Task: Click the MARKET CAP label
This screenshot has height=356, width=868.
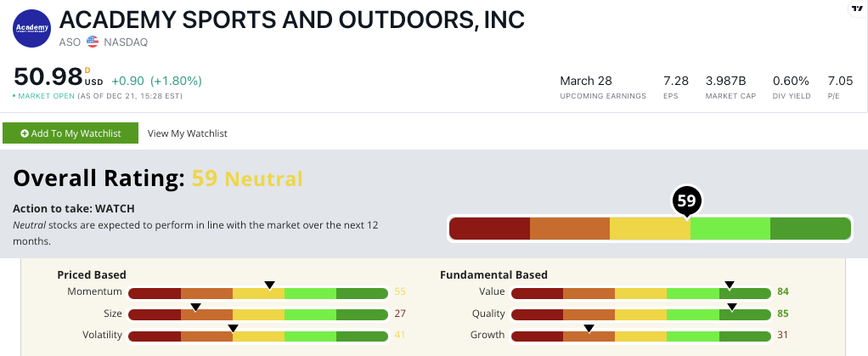Action: [x=730, y=96]
